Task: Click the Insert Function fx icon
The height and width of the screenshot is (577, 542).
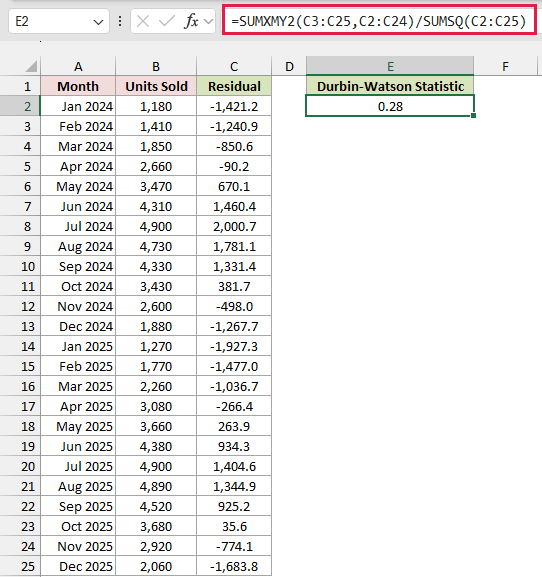Action: pos(191,21)
